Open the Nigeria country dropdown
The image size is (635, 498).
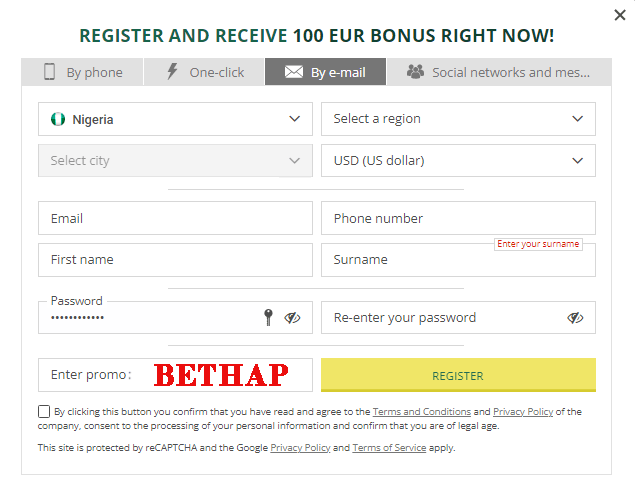pos(175,119)
